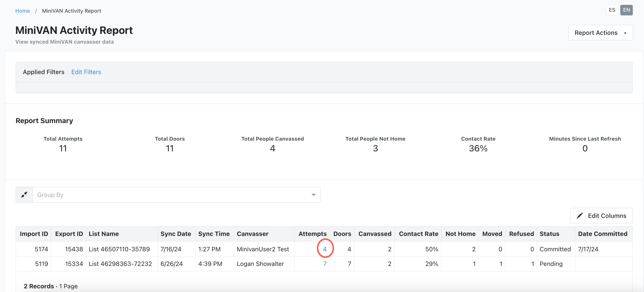Click the Edit Columns button
Screen dimensions: 644x292
601,216
